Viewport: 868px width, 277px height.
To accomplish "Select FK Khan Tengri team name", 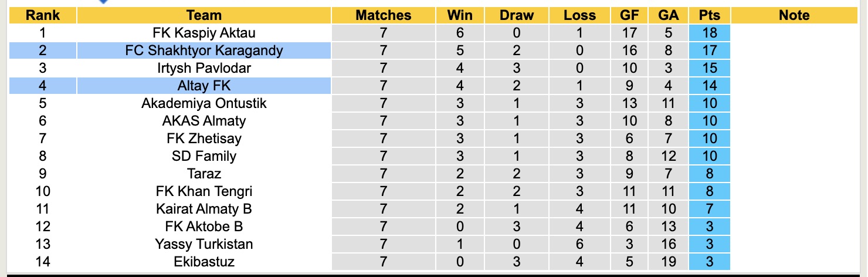I will coord(204,191).
